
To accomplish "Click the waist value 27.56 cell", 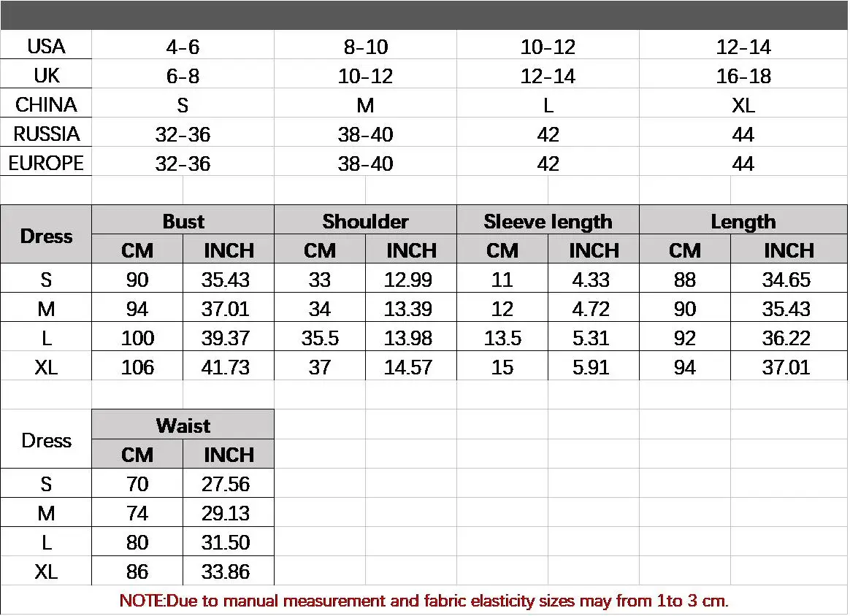I will tap(226, 484).
